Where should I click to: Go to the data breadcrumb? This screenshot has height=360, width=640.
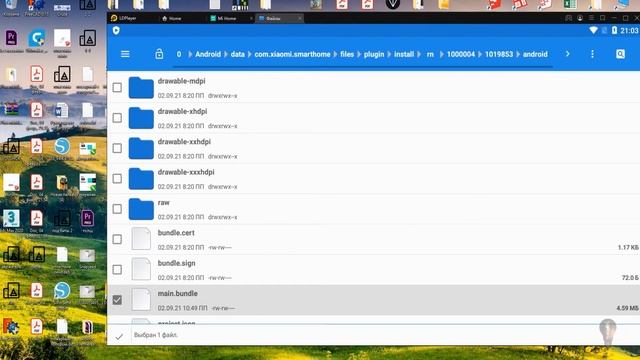pos(238,54)
